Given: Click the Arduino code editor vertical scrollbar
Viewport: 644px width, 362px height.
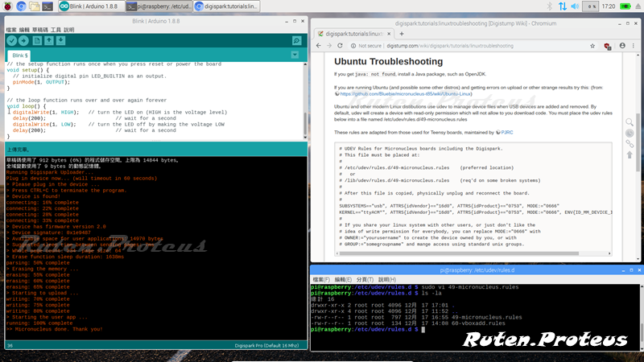Looking at the screenshot, I should pos(305,123).
